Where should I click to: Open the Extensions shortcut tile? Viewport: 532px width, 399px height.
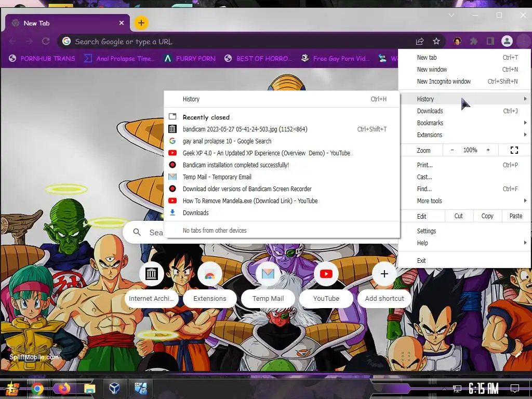pyautogui.click(x=210, y=284)
